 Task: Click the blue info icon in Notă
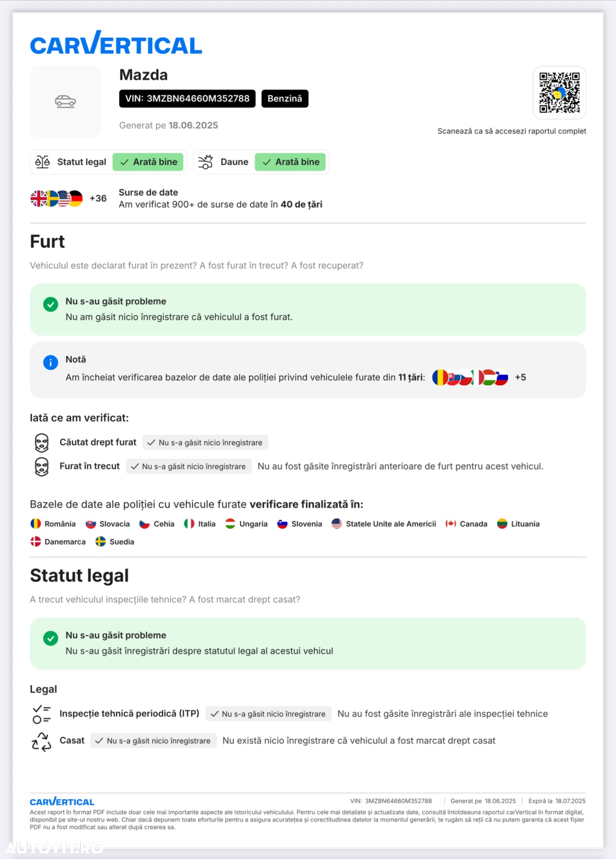50,362
